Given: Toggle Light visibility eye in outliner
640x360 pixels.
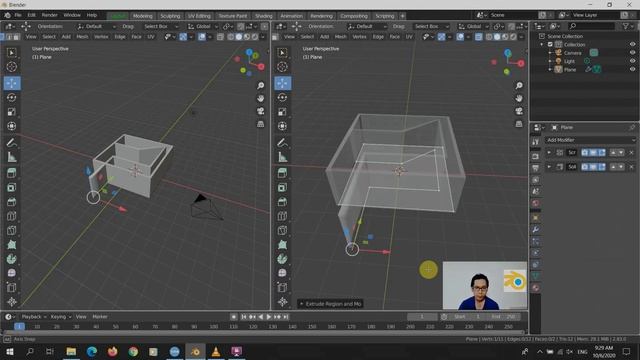Looking at the screenshot, I should point(632,61).
